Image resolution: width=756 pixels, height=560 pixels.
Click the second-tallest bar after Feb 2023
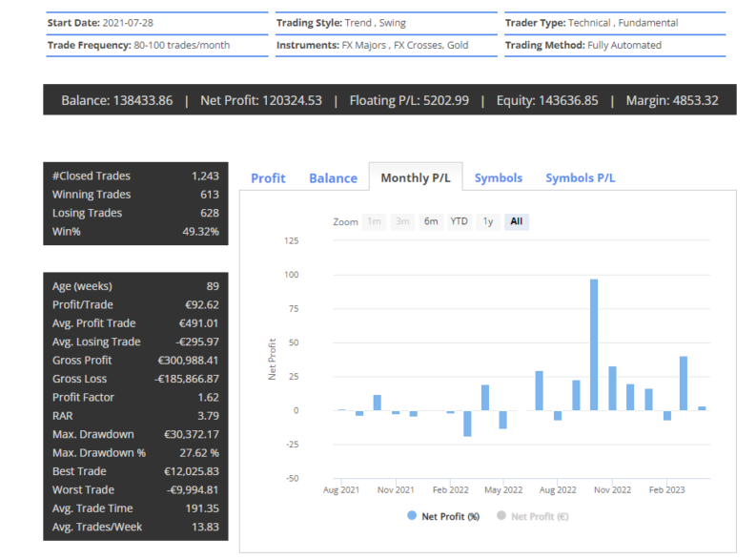[x=684, y=384]
